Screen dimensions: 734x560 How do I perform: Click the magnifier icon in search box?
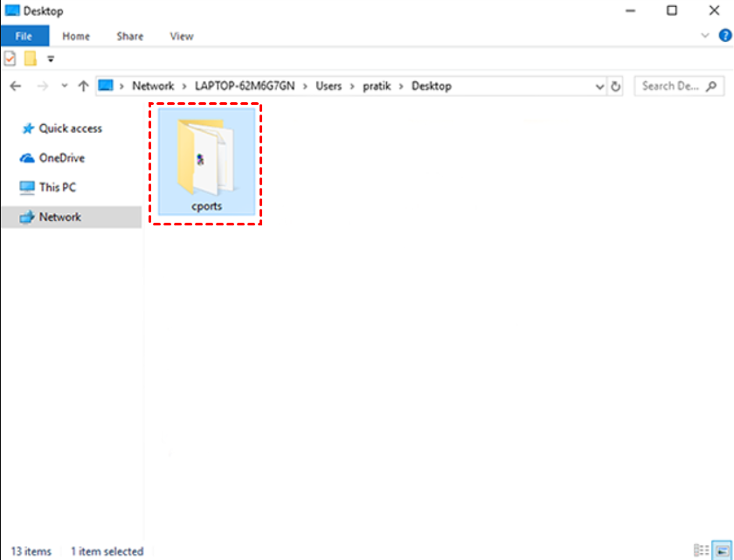click(710, 86)
